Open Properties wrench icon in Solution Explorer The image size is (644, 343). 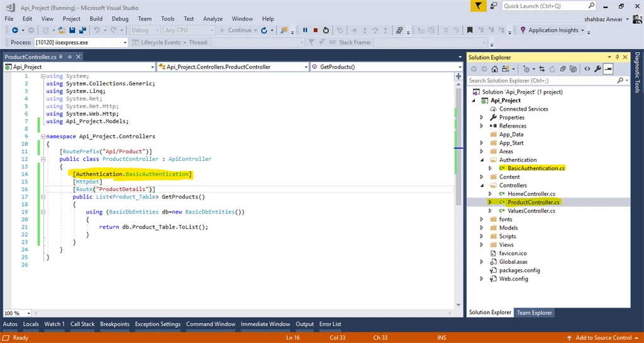tap(597, 69)
